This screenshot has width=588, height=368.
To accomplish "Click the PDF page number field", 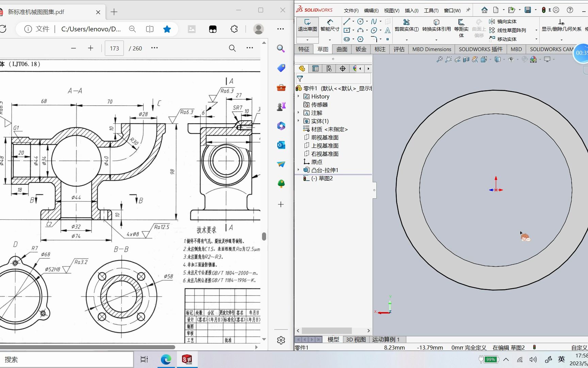I will pyautogui.click(x=114, y=48).
